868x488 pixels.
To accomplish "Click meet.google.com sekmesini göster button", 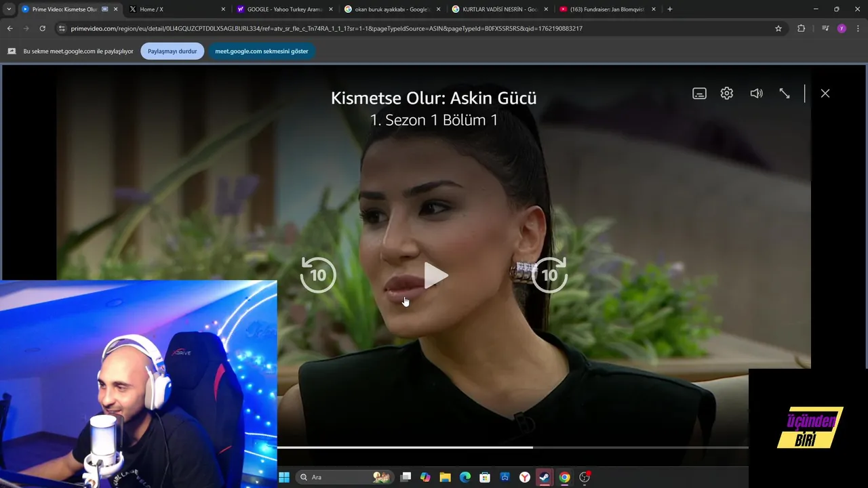I will pyautogui.click(x=262, y=52).
